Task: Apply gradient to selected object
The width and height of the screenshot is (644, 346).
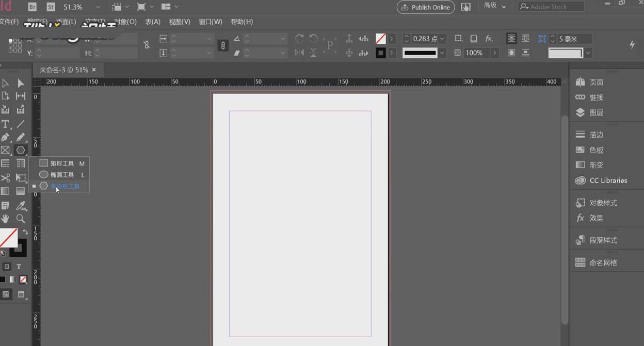Action: click(x=13, y=279)
